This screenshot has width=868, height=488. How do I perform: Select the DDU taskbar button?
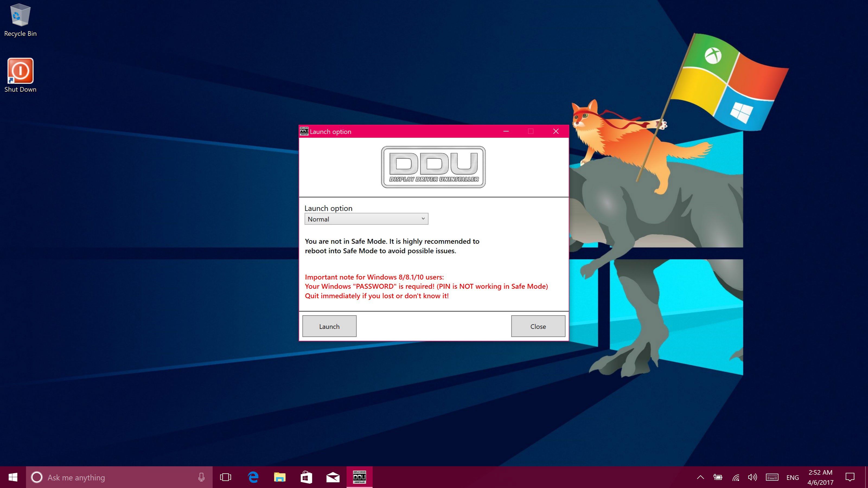pos(359,477)
